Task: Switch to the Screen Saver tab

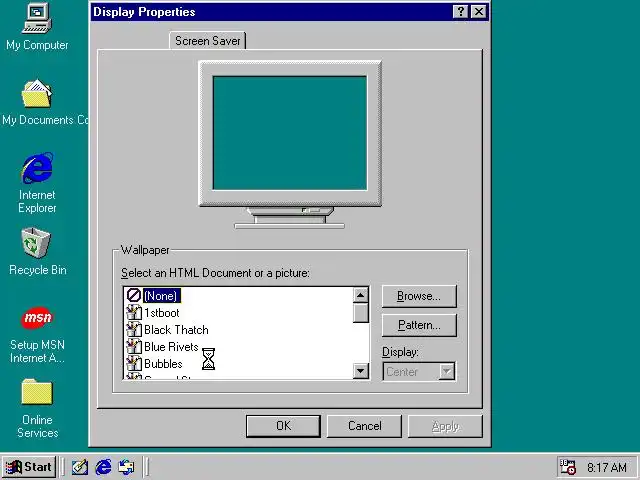Action: [208, 41]
